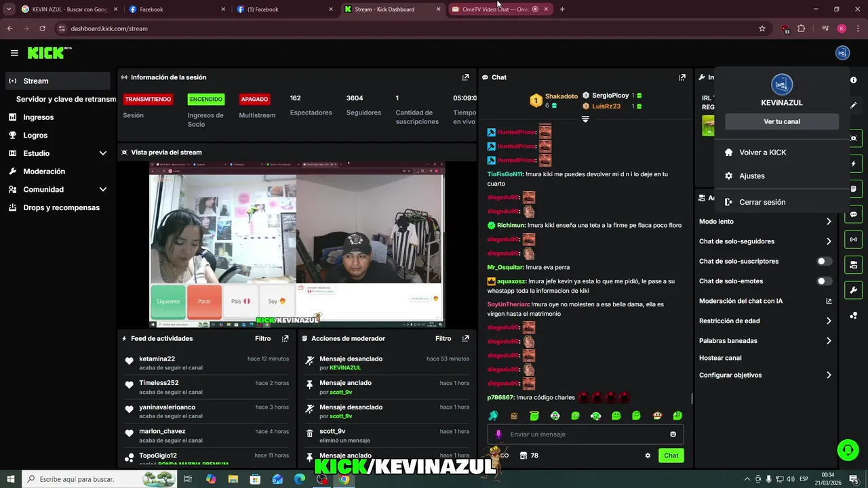
Task: Open the Windows Start menu
Action: click(10, 479)
